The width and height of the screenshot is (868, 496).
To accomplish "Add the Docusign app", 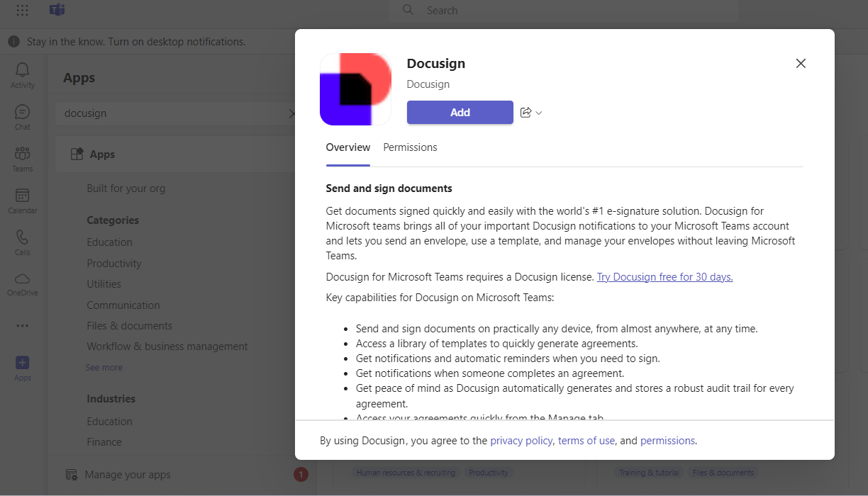I will (460, 112).
